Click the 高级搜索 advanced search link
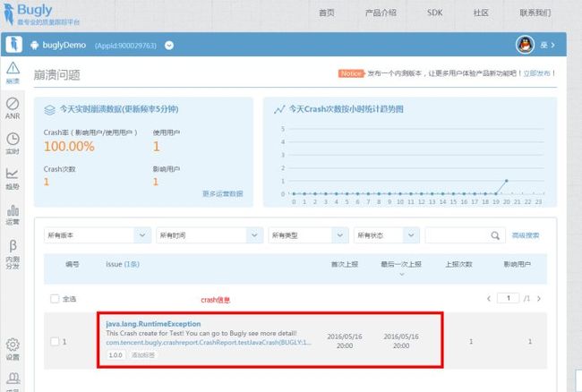The width and height of the screenshot is (582, 392). (x=526, y=235)
